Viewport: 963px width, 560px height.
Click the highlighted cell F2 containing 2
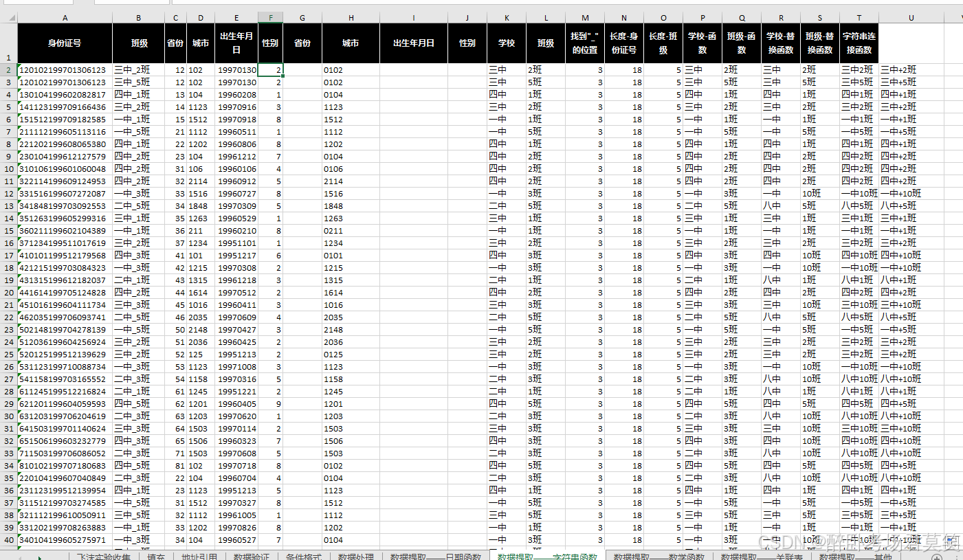click(x=271, y=69)
